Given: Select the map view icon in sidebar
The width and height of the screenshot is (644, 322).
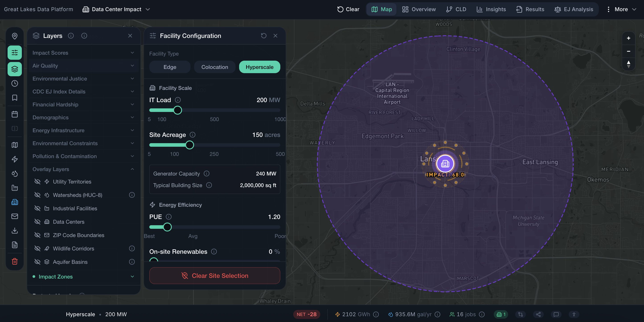Looking at the screenshot, I should (x=14, y=145).
